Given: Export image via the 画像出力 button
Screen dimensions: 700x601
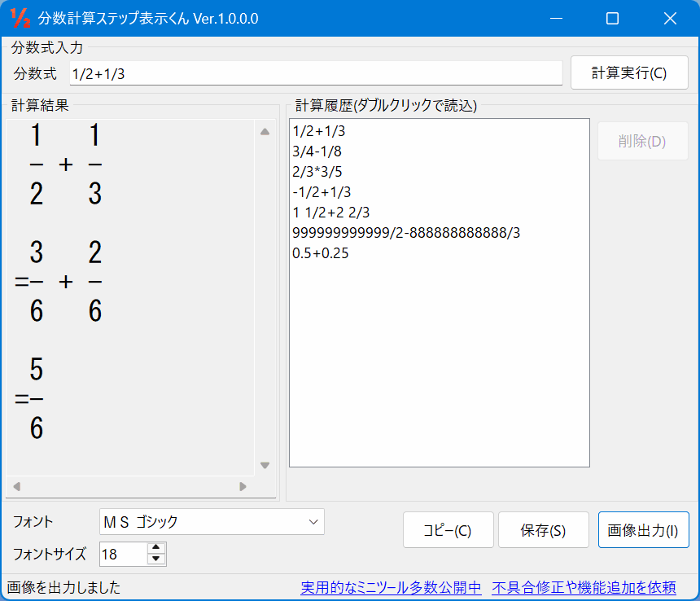Looking at the screenshot, I should pos(643,529).
